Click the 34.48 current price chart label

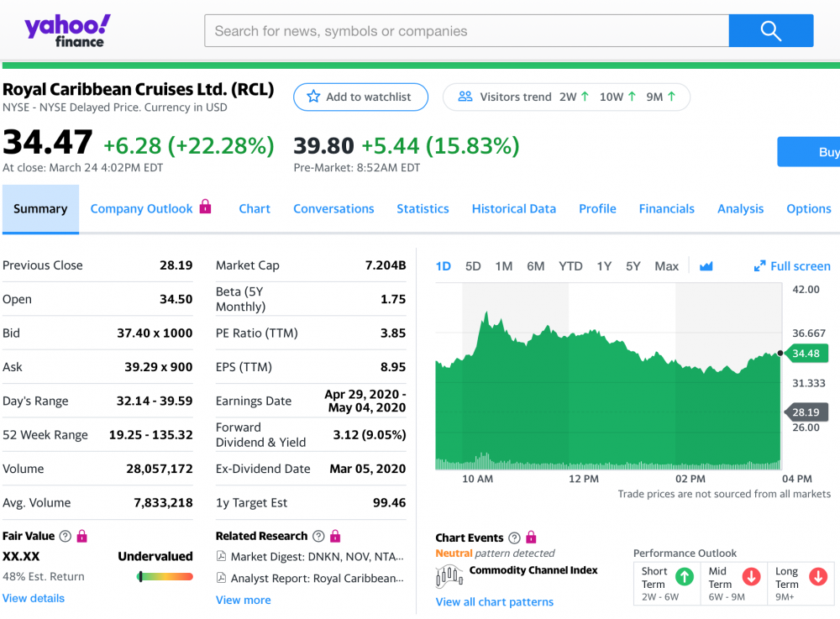[x=806, y=354]
